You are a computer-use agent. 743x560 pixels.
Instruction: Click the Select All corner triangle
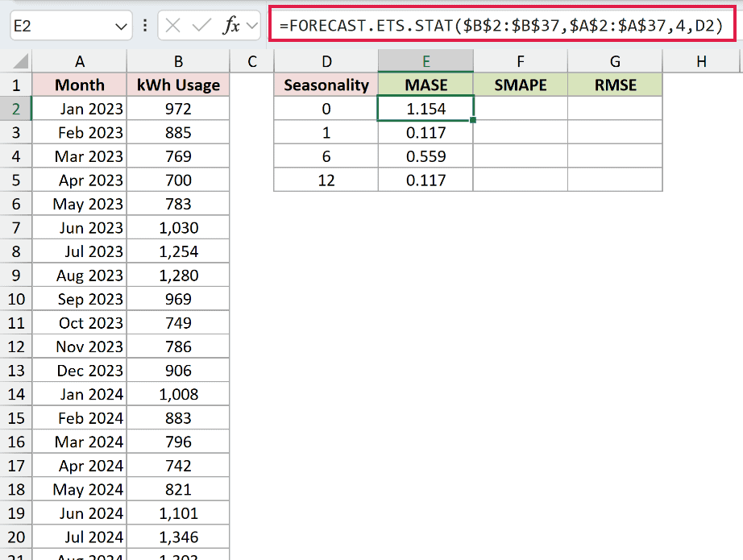point(20,61)
